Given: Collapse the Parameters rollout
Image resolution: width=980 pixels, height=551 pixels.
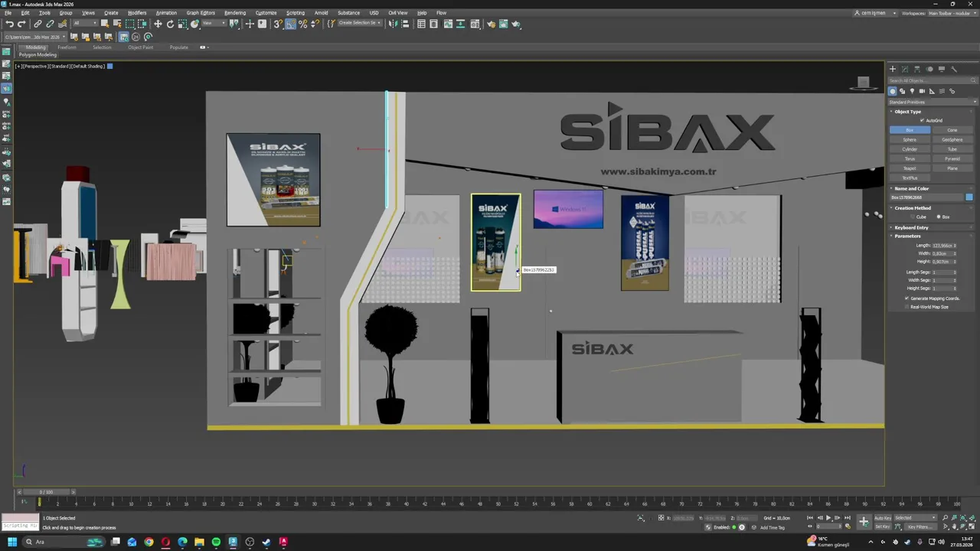Looking at the screenshot, I should pos(907,236).
